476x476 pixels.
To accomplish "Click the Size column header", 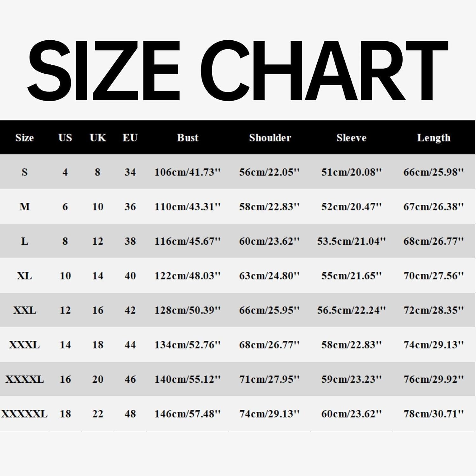I will pyautogui.click(x=24, y=138).
